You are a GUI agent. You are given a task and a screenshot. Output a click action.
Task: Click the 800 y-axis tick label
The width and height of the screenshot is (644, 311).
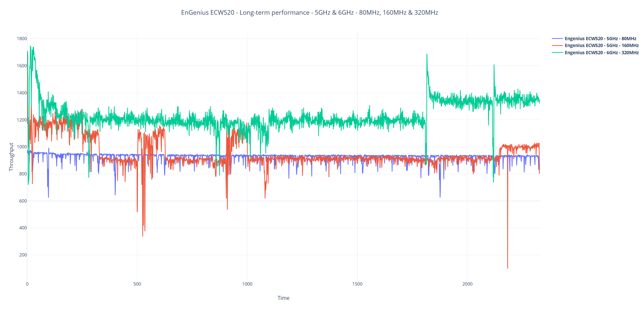click(x=23, y=174)
